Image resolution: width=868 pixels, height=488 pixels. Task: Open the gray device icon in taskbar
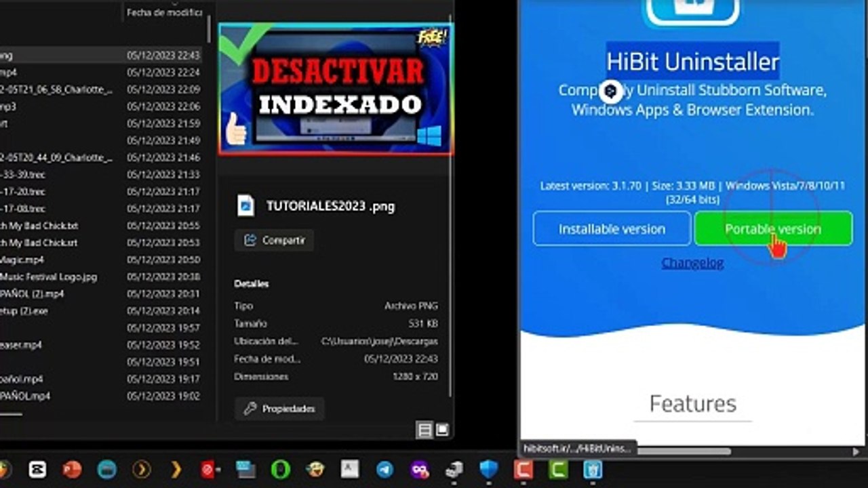pyautogui.click(x=454, y=469)
